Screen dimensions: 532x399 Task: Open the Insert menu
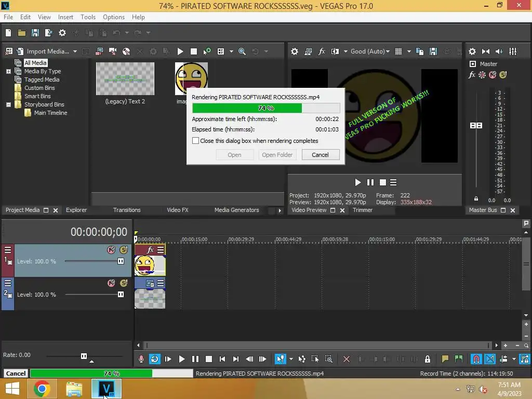tap(65, 17)
